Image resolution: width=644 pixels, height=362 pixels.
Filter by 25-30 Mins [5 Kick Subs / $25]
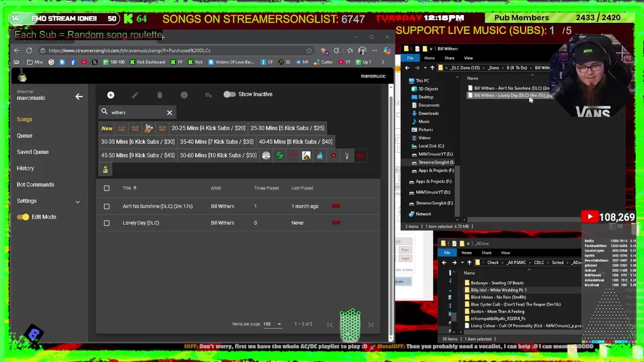click(287, 128)
